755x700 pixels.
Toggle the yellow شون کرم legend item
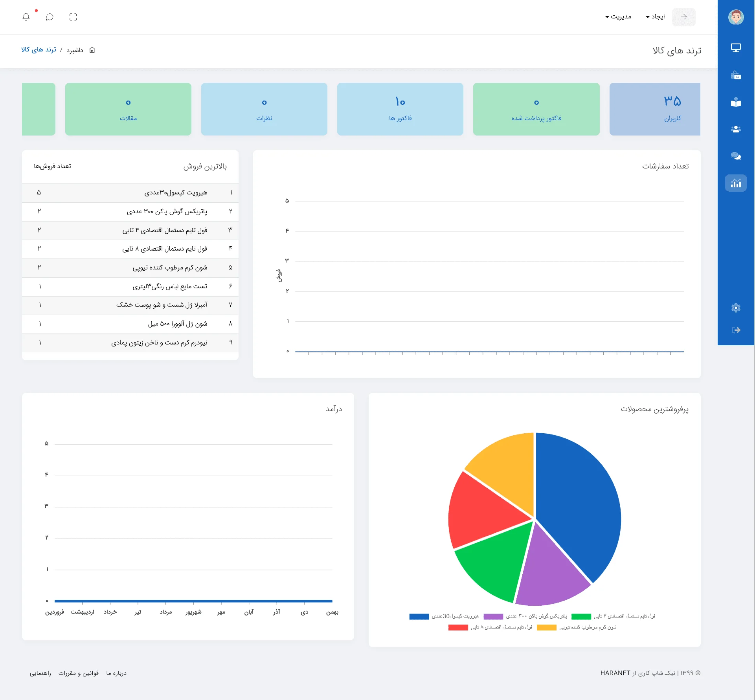click(x=547, y=627)
